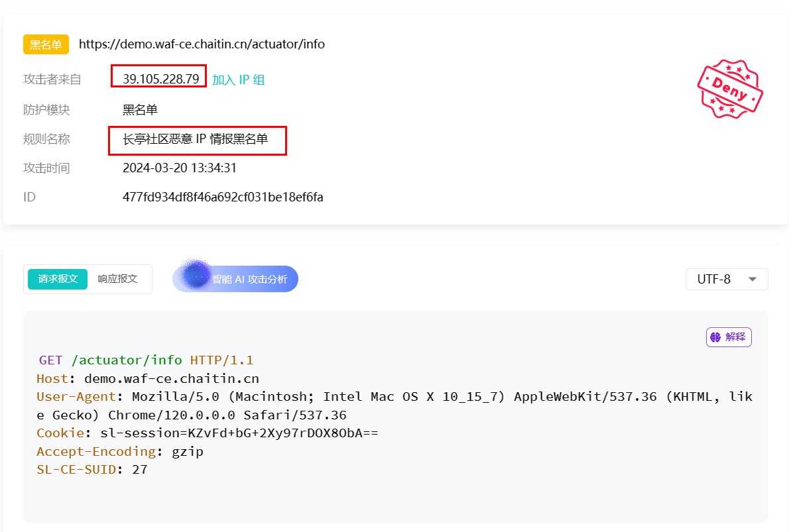Click the attack time 2024-03-20 13:34:31
The image size is (789, 532).
click(x=180, y=168)
